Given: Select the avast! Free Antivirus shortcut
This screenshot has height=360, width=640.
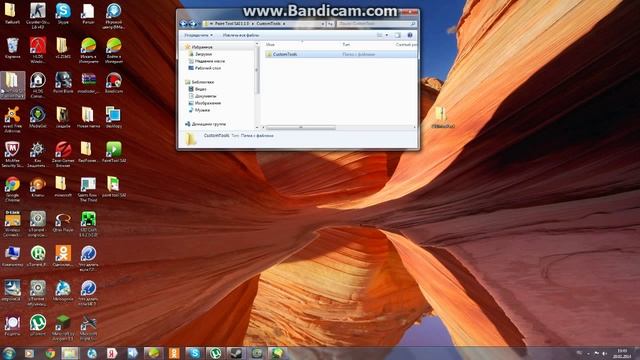Looking at the screenshot, I should coord(12,120).
